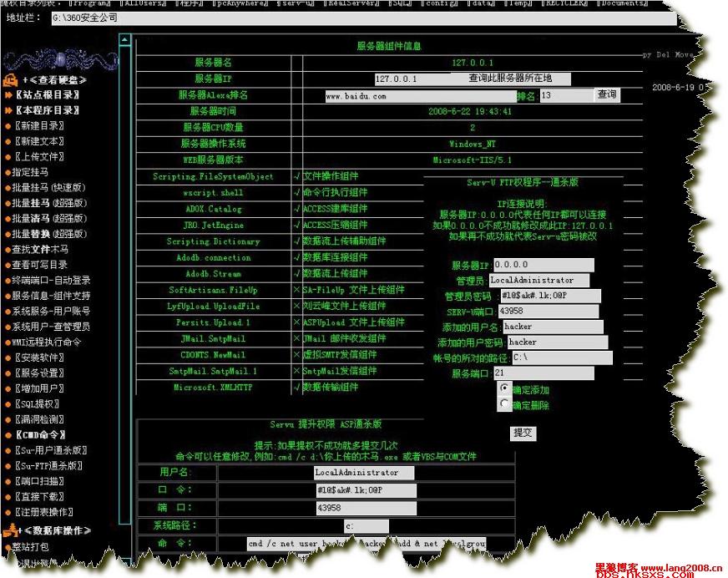The height and width of the screenshot is (578, 728).
Task: Click the 用户名 field in ASP通杀版 form
Action: tap(364, 473)
